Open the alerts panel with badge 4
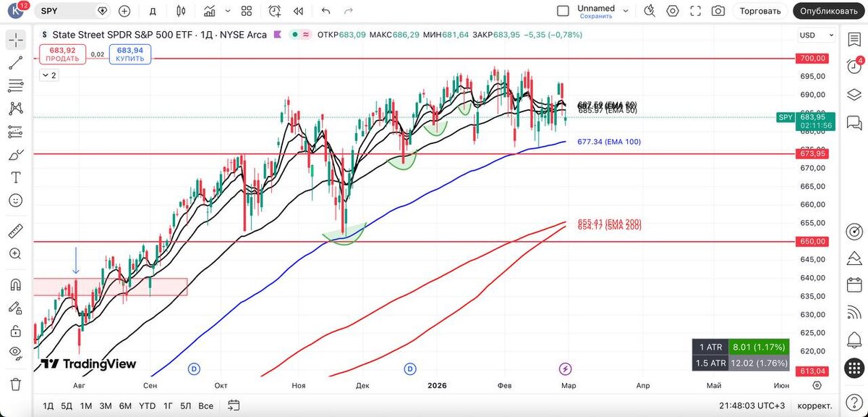The image size is (868, 417). (x=853, y=65)
